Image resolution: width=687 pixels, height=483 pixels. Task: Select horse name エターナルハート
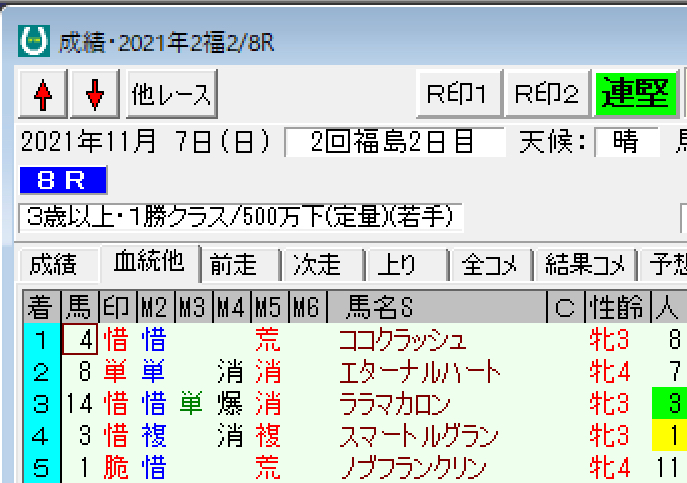pyautogui.click(x=419, y=372)
